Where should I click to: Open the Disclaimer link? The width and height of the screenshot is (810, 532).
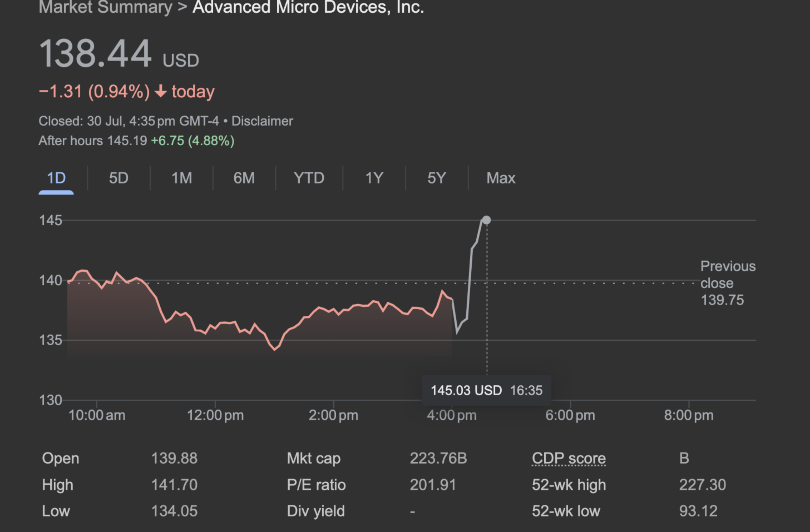(x=262, y=121)
